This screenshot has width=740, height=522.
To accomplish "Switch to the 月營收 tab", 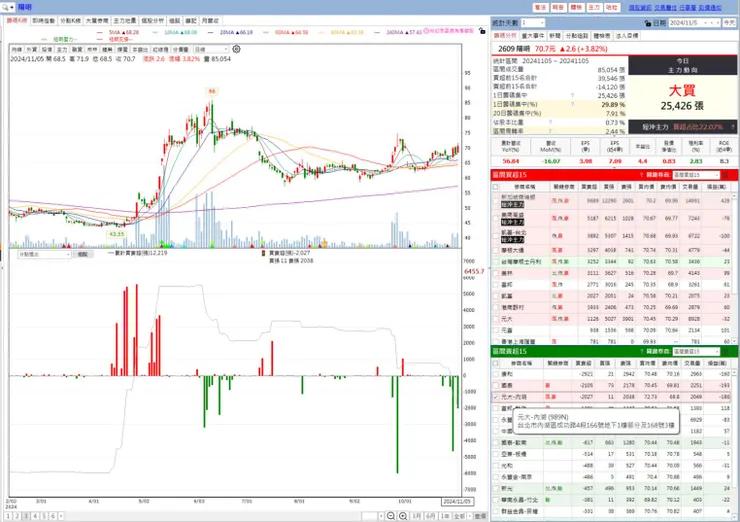I will coord(210,21).
